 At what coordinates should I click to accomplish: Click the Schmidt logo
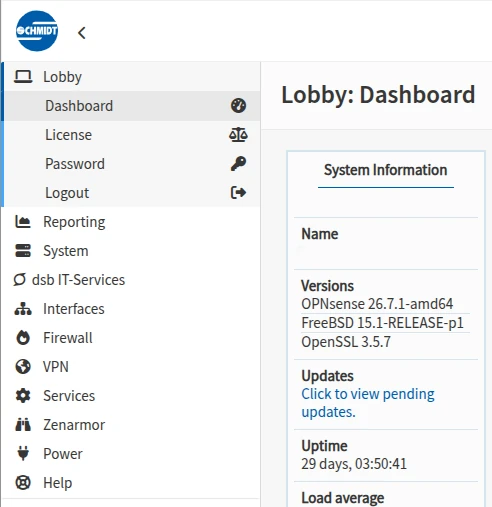(37, 31)
